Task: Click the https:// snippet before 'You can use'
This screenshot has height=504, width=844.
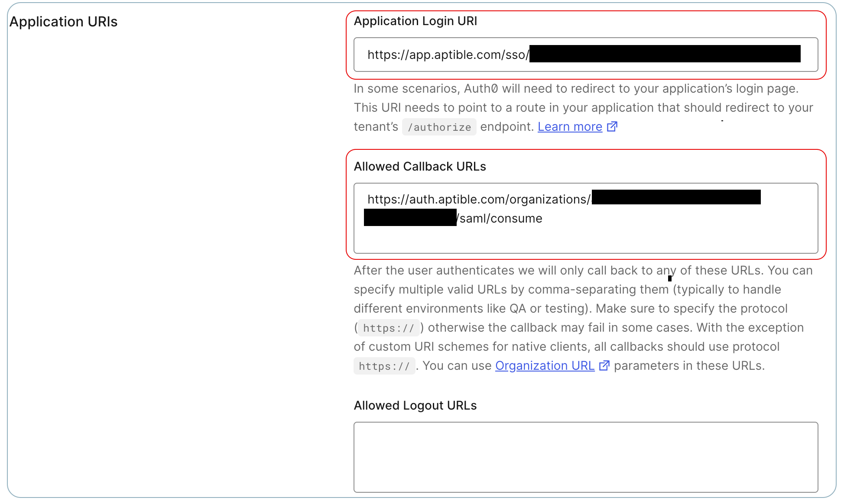Action: click(384, 366)
